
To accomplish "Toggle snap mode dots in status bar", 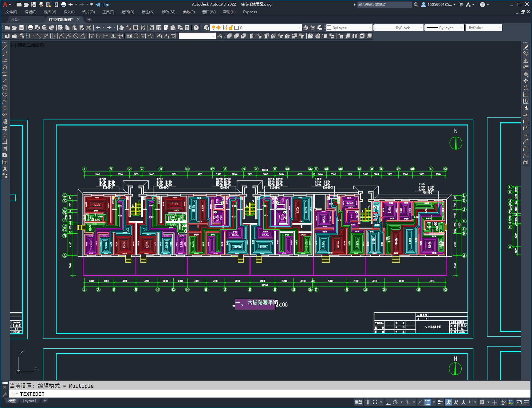I will point(375,402).
